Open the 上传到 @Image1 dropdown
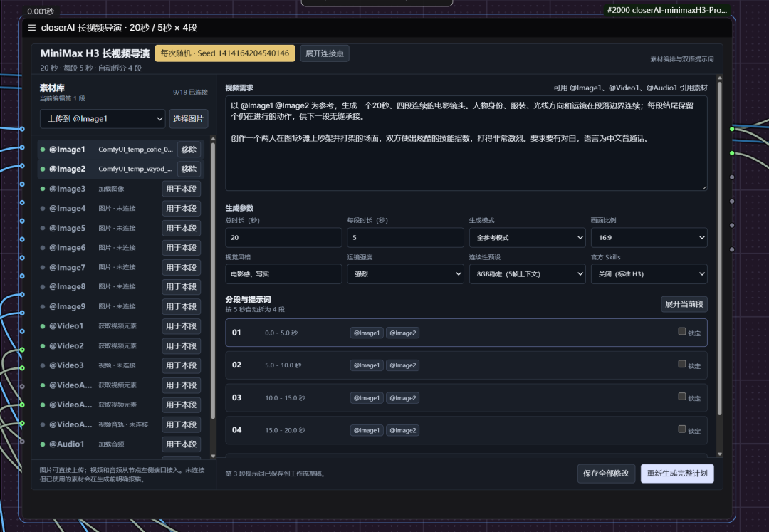This screenshot has height=532, width=769. pos(103,119)
